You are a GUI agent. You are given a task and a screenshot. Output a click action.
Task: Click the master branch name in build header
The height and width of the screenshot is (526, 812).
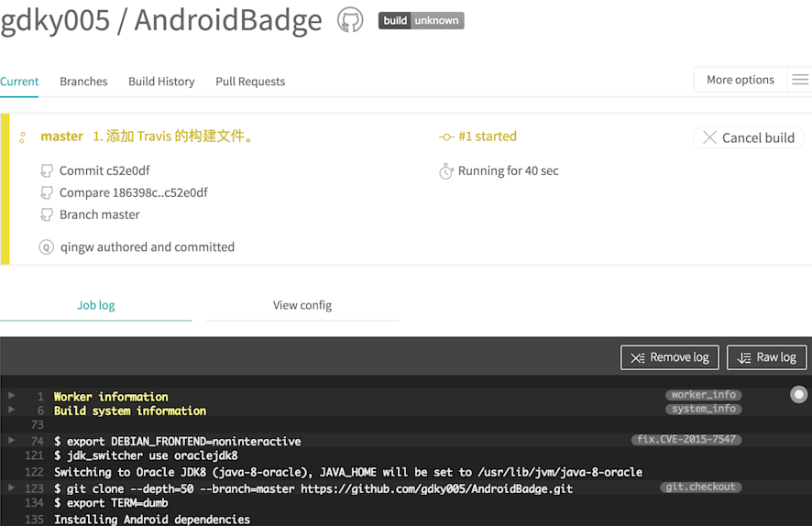(x=62, y=137)
